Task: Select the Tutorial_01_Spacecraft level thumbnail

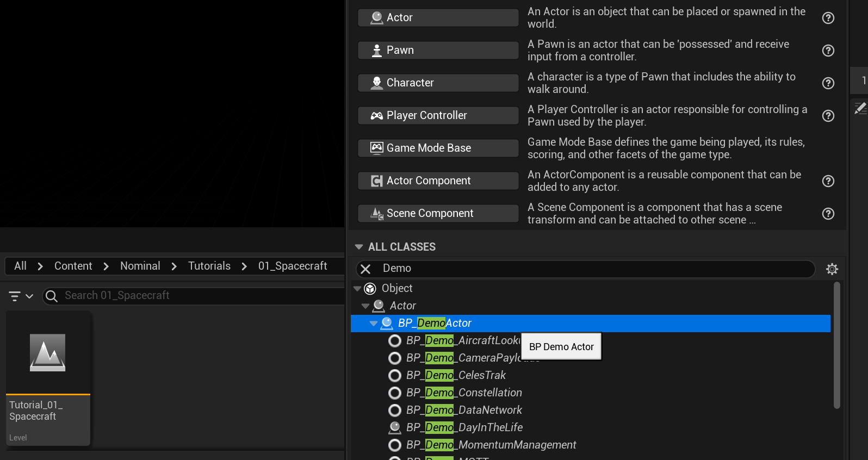Action: point(48,378)
